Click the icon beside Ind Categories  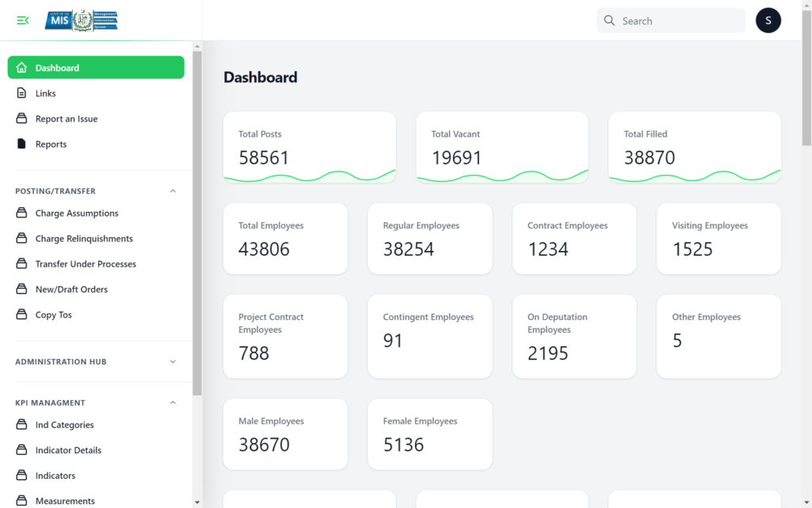21,425
